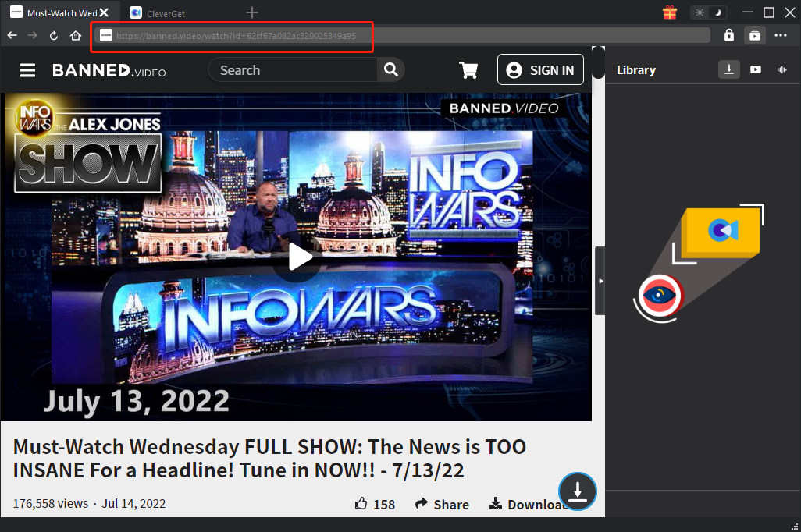Screen dimensions: 801x532
Task: Click the search magnifier button
Action: tap(390, 70)
